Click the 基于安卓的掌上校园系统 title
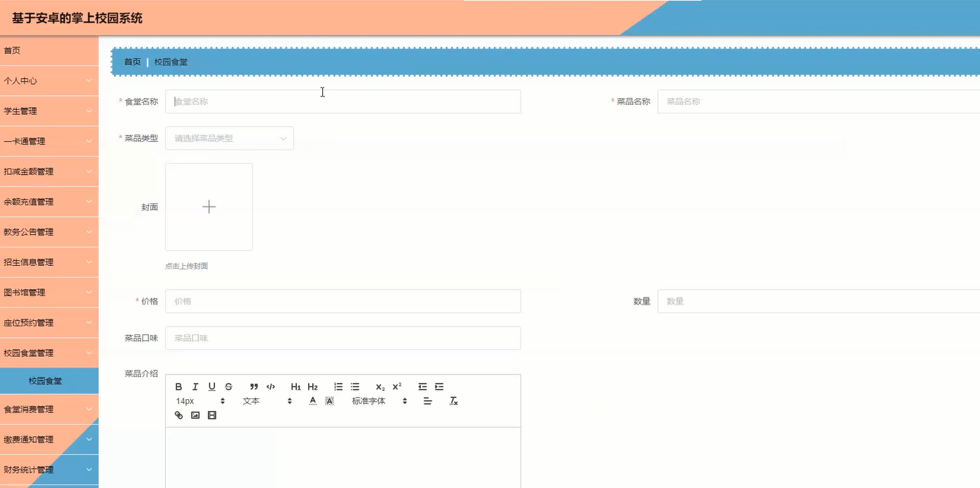This screenshot has width=980, height=488. pos(78,18)
